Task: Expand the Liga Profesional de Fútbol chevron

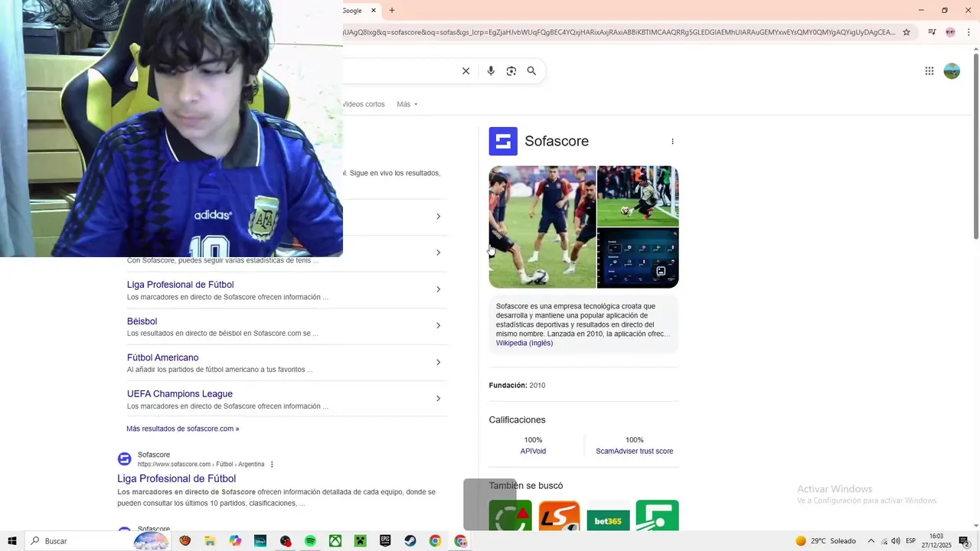Action: click(x=438, y=289)
